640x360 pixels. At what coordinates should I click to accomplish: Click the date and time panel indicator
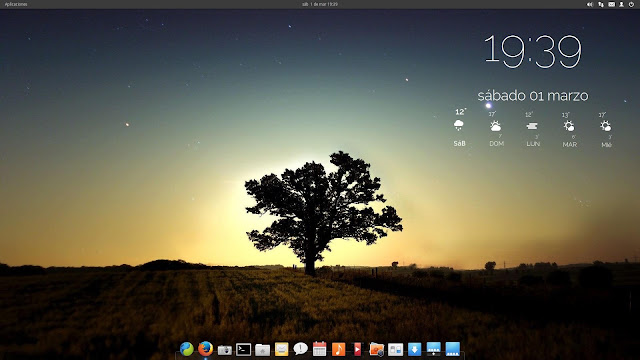[320, 4]
